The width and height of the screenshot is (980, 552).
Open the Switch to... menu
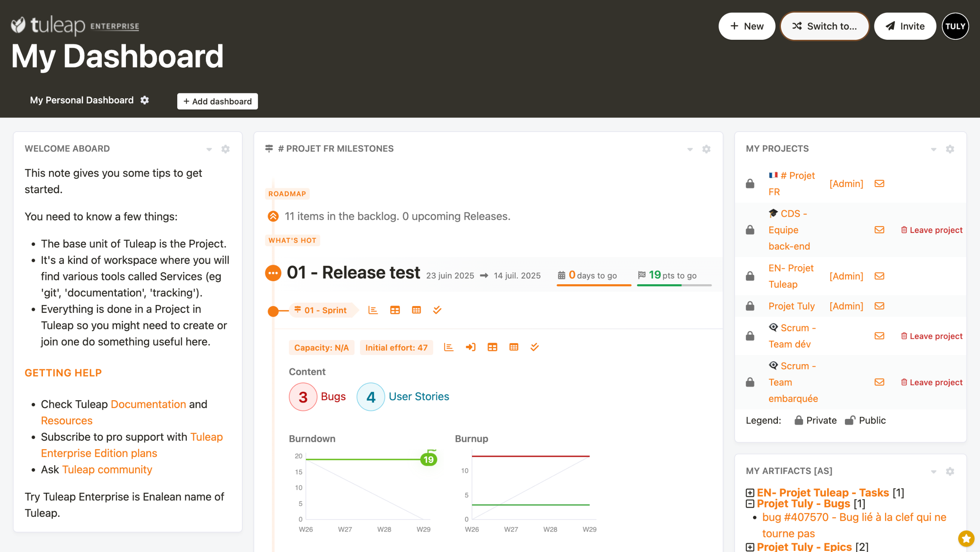point(825,26)
